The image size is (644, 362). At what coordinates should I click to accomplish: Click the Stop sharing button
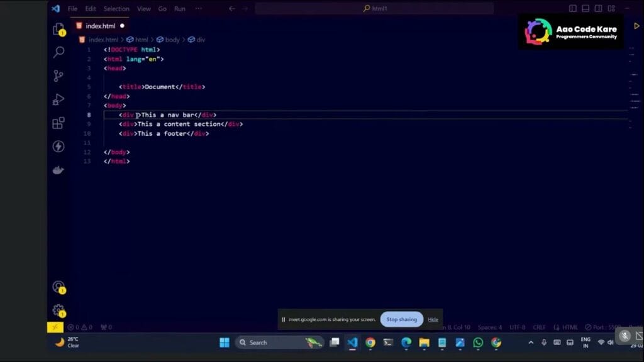tap(401, 319)
